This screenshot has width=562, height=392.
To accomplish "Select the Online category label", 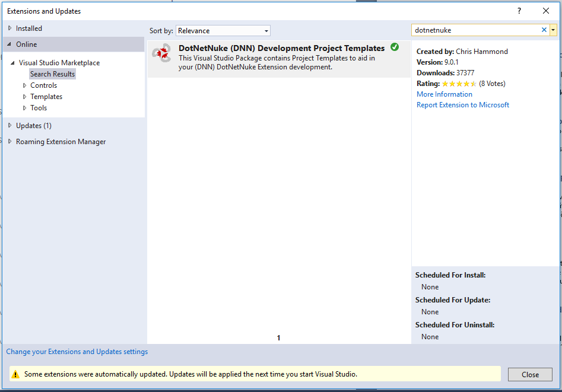I will click(26, 44).
